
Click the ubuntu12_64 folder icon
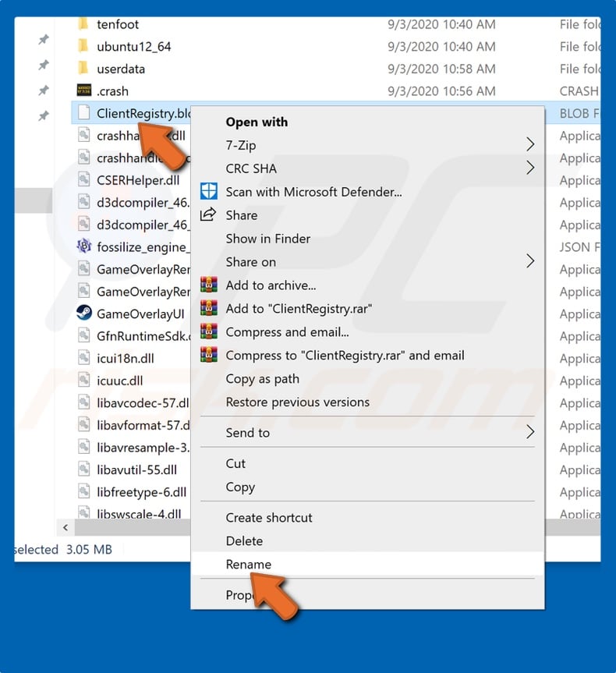point(83,45)
